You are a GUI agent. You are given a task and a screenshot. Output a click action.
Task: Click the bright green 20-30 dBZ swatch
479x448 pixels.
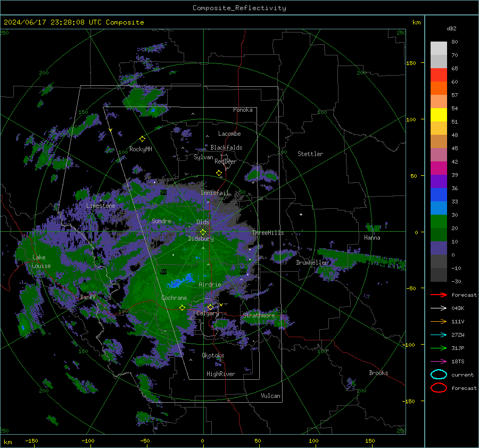[439, 222]
